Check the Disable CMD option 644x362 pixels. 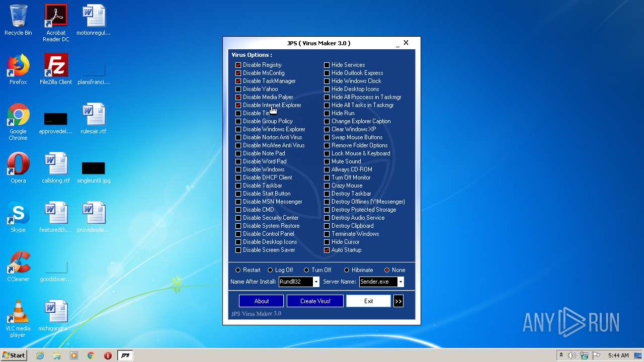click(x=238, y=210)
